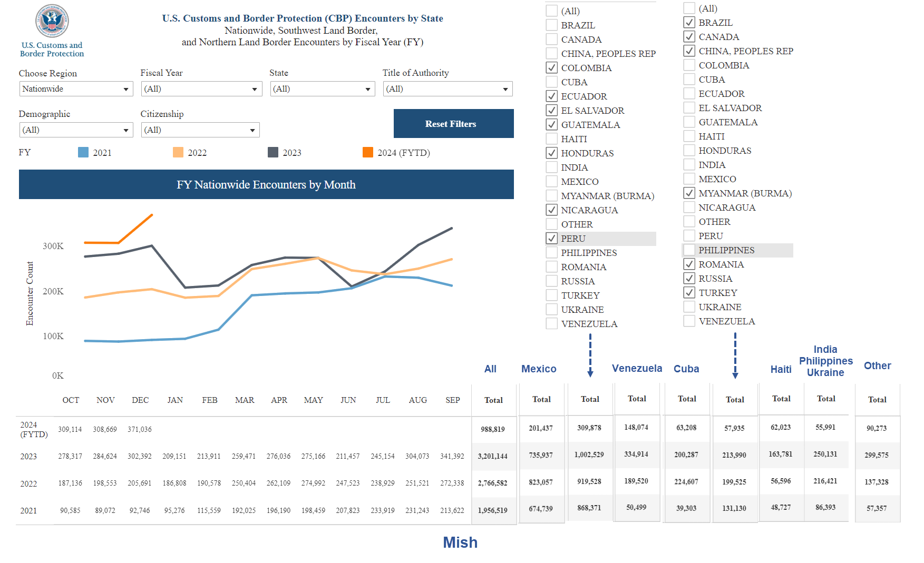924x563 pixels.
Task: Click the orange 2024 (FYTD) legend square
Action: (367, 153)
